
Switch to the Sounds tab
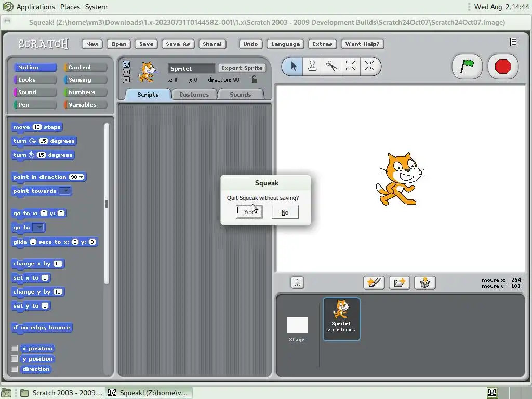tap(240, 95)
